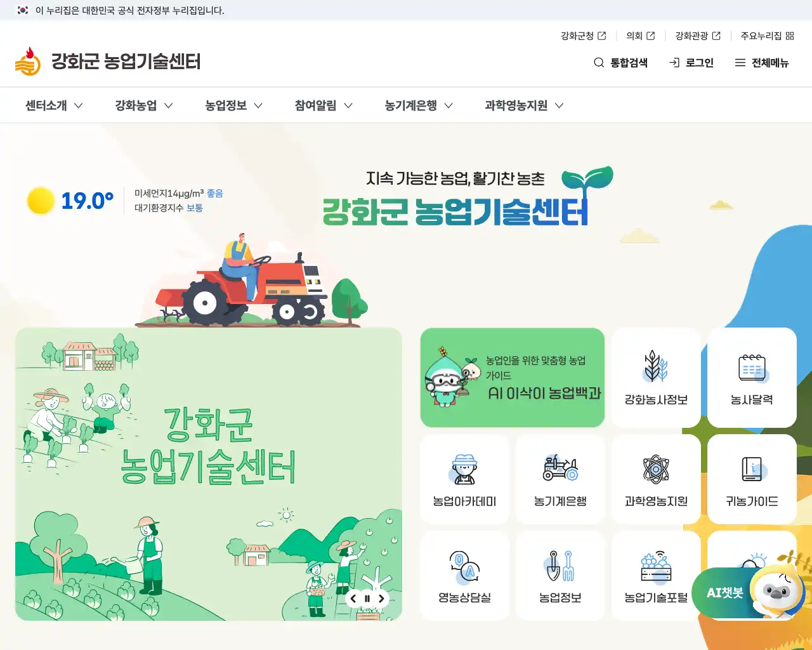Open the 통합검색 search icon
812x650 pixels.
(x=599, y=62)
